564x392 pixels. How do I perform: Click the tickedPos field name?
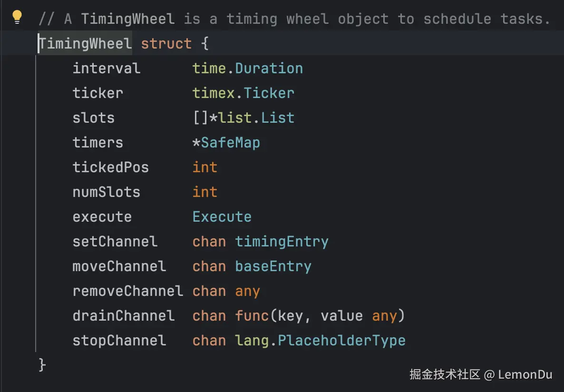(x=110, y=167)
